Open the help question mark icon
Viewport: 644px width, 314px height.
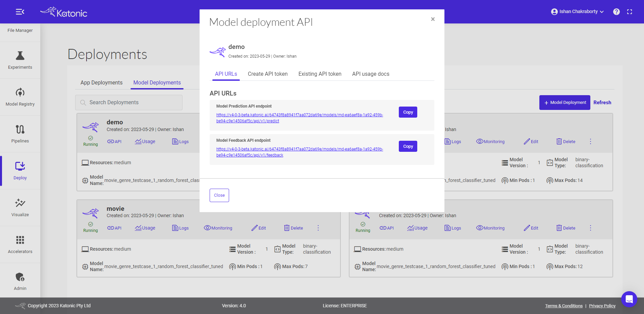[x=616, y=12]
